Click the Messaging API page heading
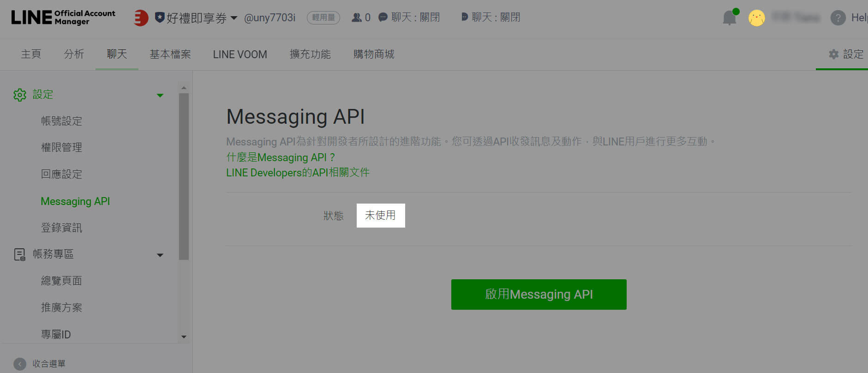This screenshot has height=373, width=868. coord(295,117)
